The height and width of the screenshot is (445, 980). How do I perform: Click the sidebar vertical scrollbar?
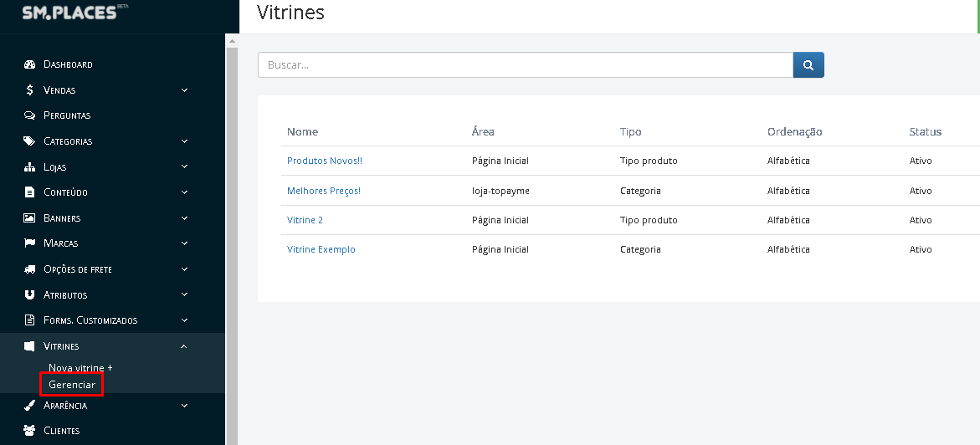coord(232,234)
